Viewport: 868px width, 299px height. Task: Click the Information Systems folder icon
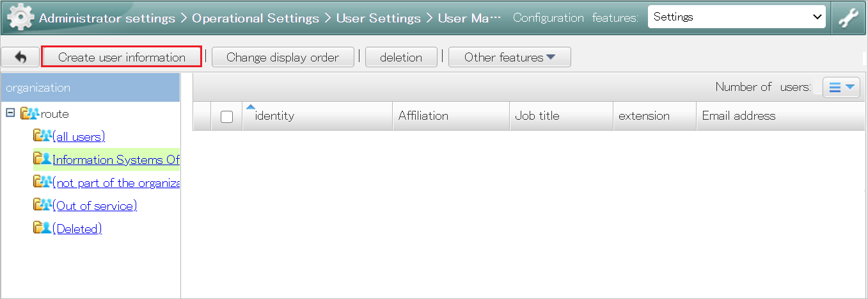pyautogui.click(x=42, y=159)
